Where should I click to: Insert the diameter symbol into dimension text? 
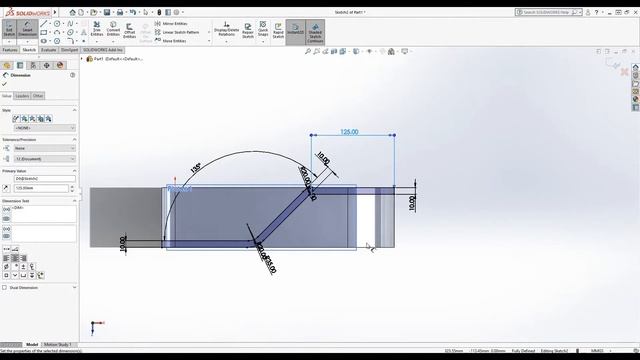point(6,267)
